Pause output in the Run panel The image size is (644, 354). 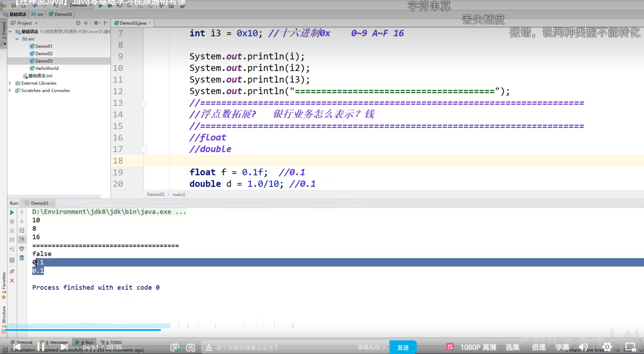coord(12,231)
